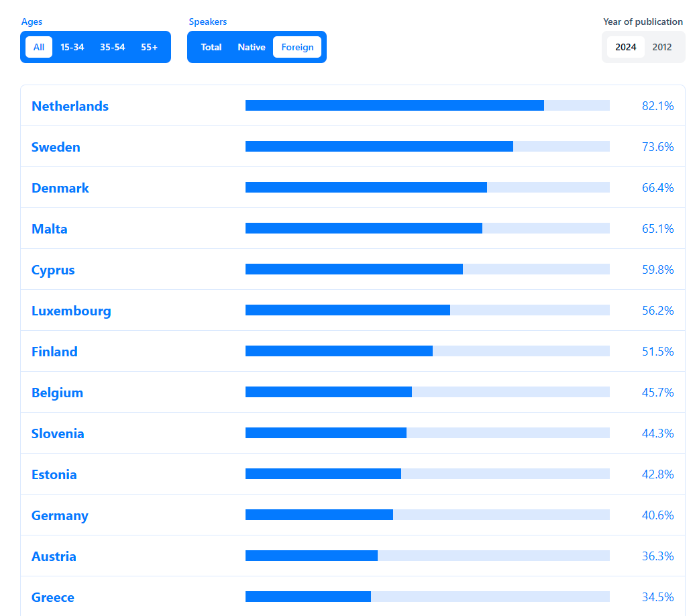Click the Estonia country name
Image resolution: width=697 pixels, height=616 pixels.
[x=54, y=474]
